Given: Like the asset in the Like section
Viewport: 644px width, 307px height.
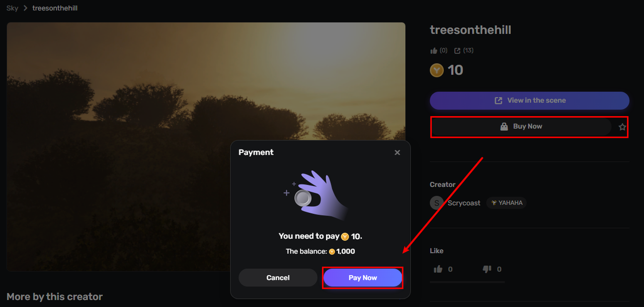Looking at the screenshot, I should 438,269.
